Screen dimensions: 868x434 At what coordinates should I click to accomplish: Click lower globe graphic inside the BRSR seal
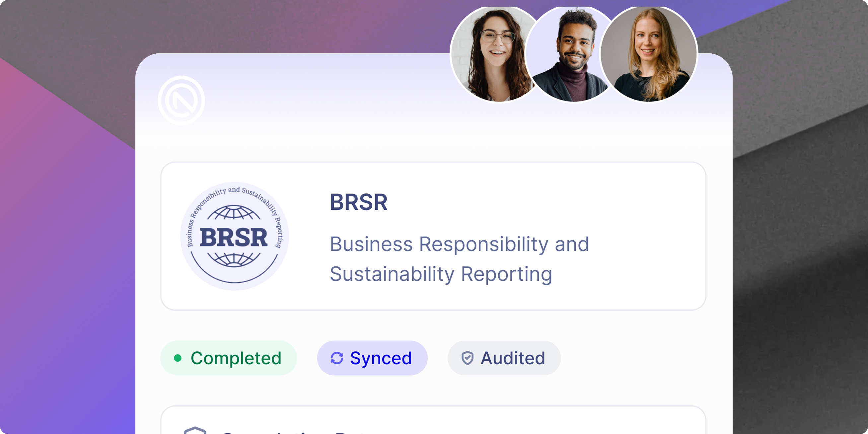point(234,259)
